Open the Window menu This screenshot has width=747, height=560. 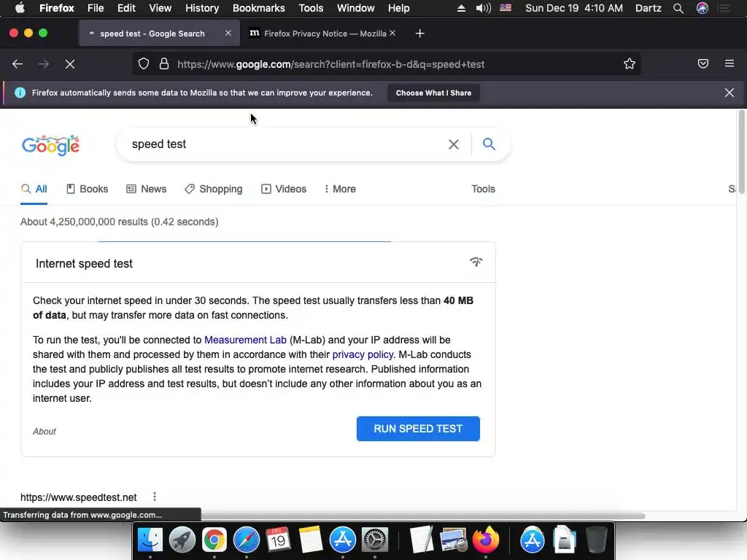(355, 8)
